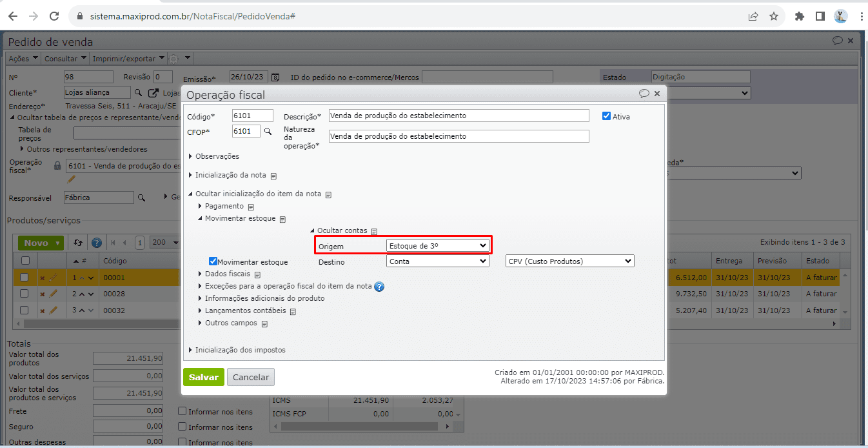
Task: Check select-all box in products table header
Action: pyautogui.click(x=25, y=261)
